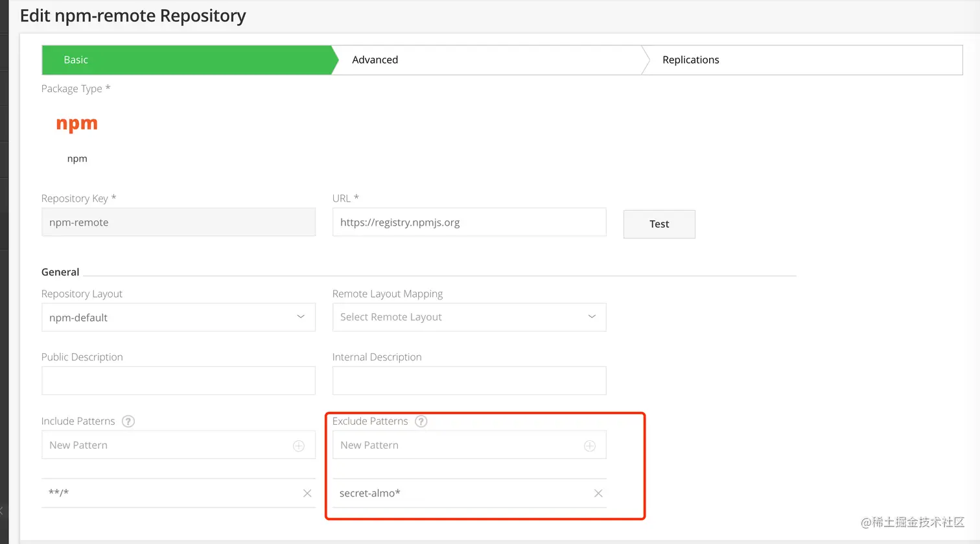This screenshot has width=980, height=544.
Task: Remove the **/* include pattern
Action: point(307,493)
